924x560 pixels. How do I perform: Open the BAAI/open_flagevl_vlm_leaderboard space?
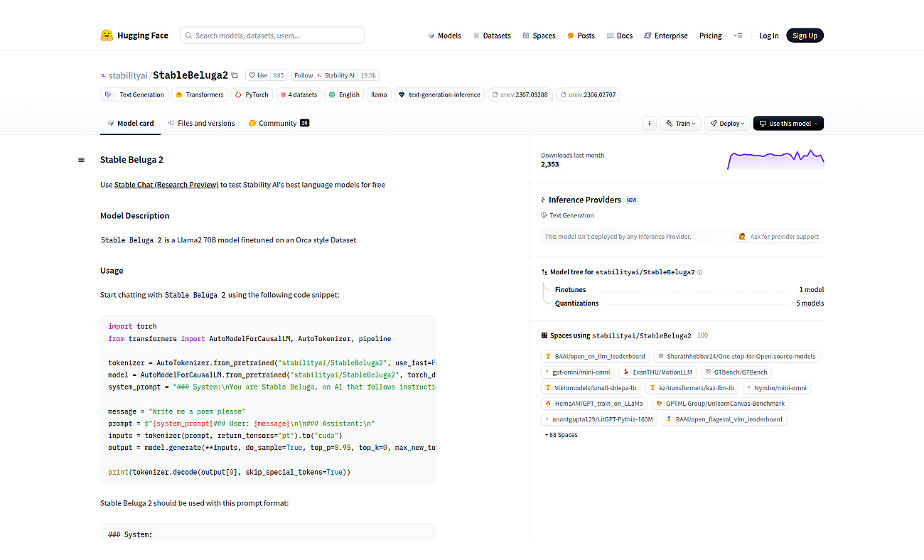(x=724, y=419)
